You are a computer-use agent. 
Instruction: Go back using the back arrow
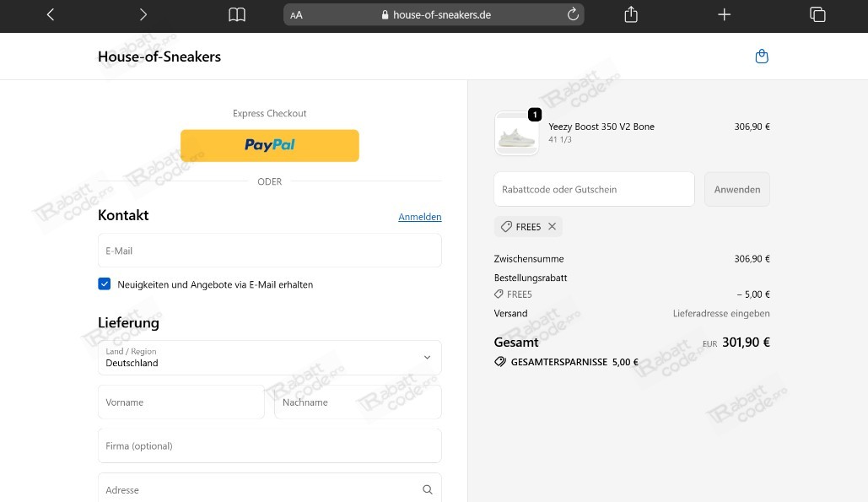pos(50,13)
